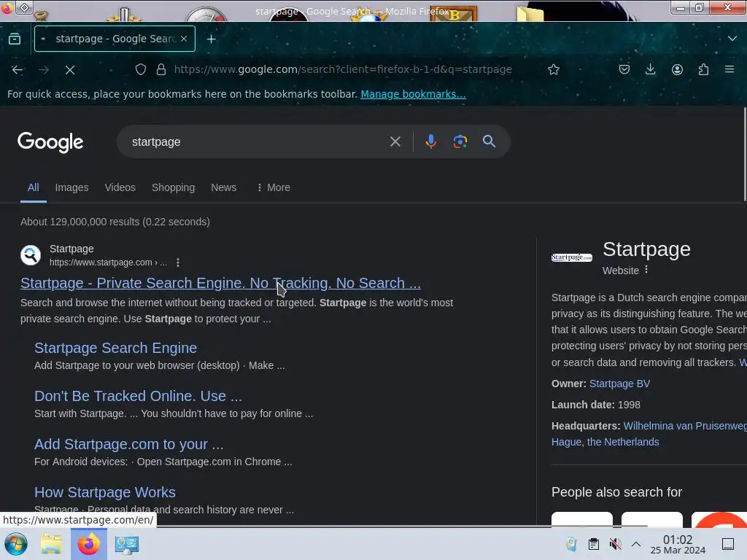Click the URL address bar
Viewport: 747px width, 560px height.
(x=343, y=69)
